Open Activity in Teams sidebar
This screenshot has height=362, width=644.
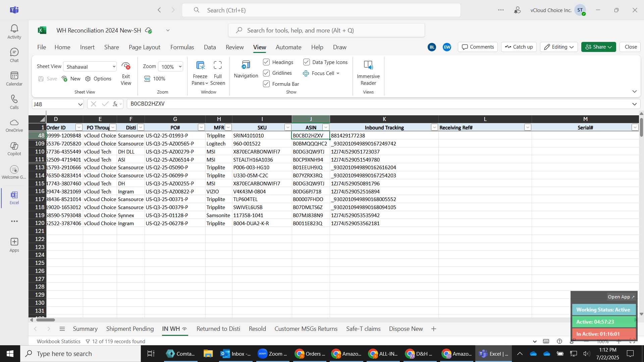(x=14, y=32)
